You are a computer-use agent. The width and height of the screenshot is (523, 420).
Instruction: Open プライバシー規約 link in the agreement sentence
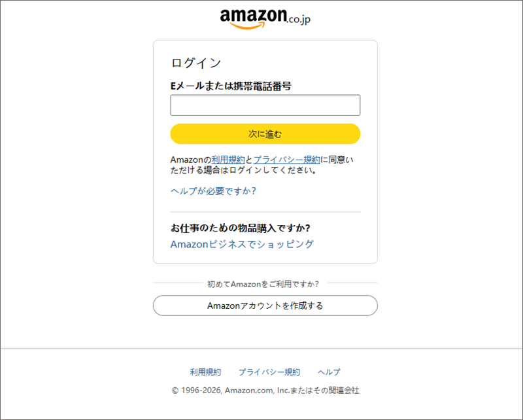287,160
